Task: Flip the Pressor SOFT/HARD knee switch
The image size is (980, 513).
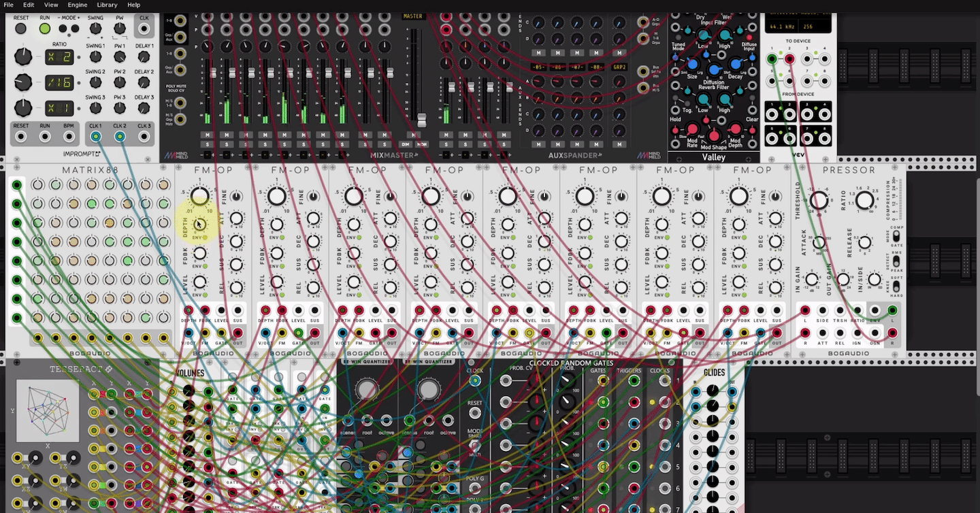Action: tap(896, 286)
